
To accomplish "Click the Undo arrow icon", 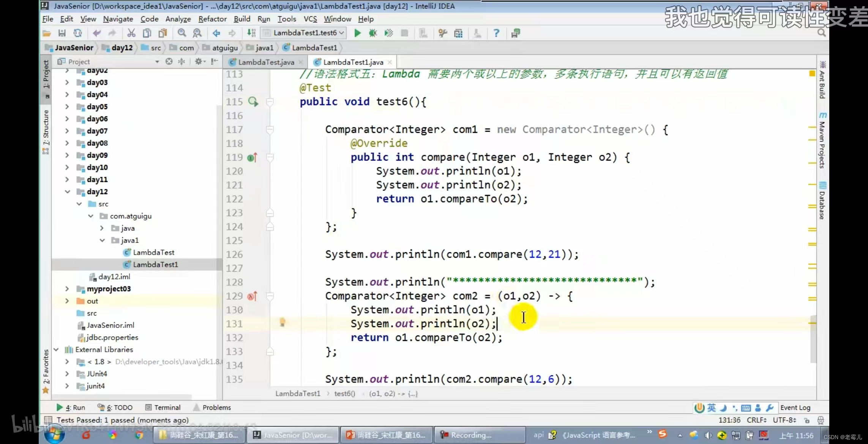I will 96,33.
